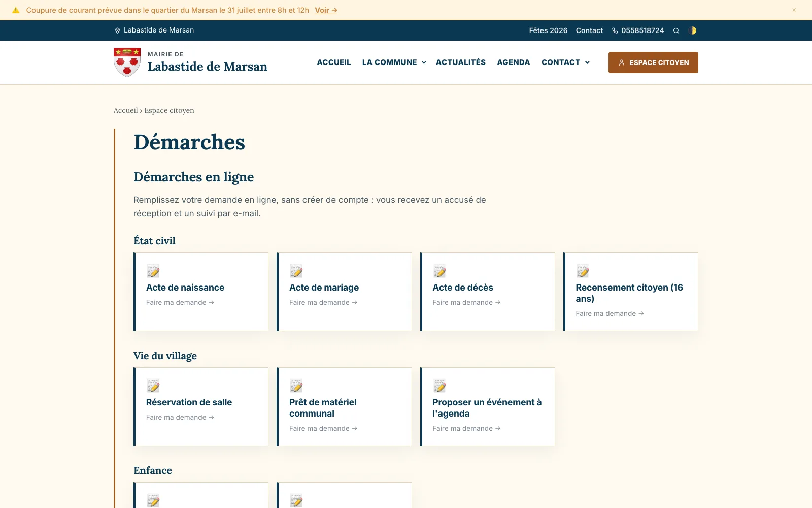812x508 pixels.
Task: Click notepad icon on second Enfance card
Action: [296, 500]
